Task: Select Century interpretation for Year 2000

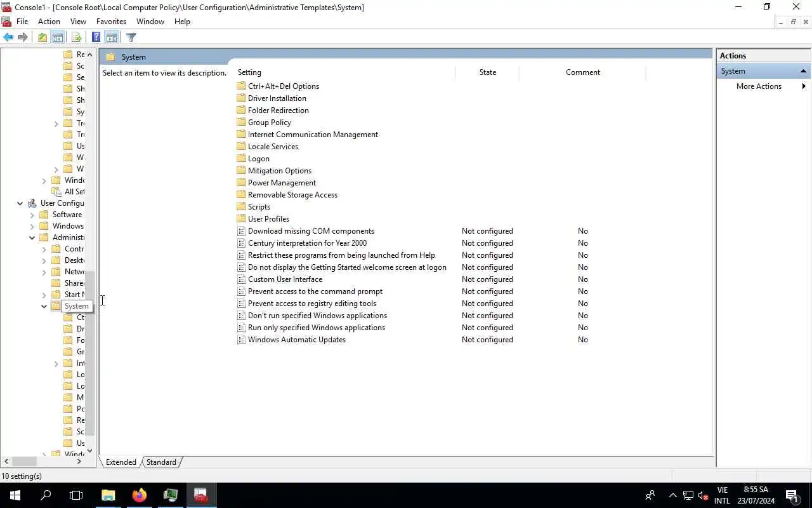Action: tap(307, 243)
